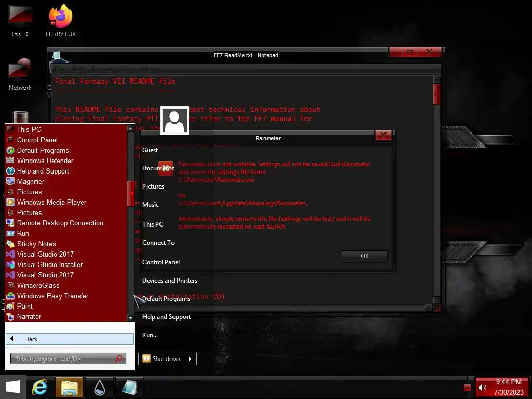Viewport: 532px width, 399px height.
Task: Open Pictures in the Start menu right pane
Action: [153, 187]
